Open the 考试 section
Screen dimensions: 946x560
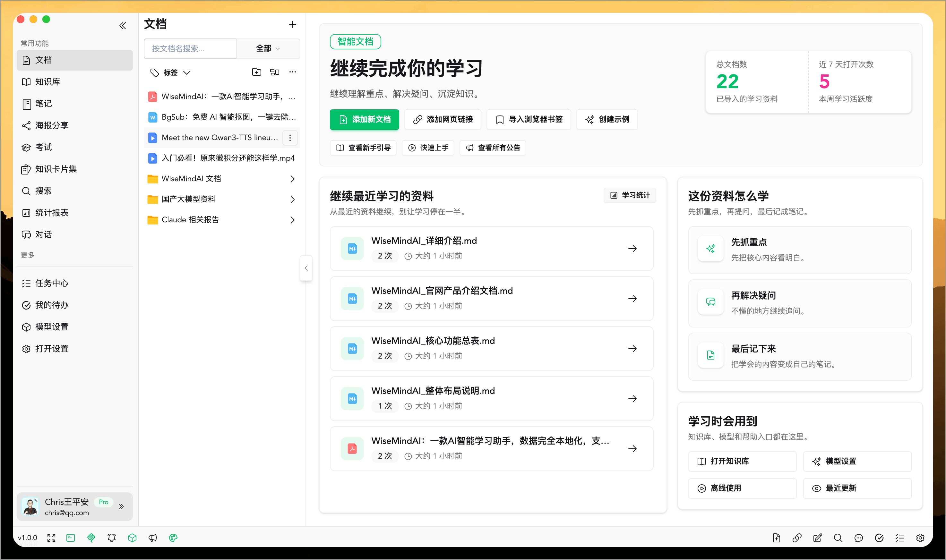click(x=43, y=147)
